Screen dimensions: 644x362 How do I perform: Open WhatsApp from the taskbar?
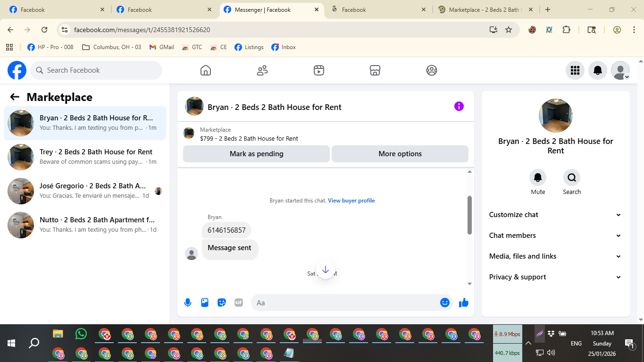pyautogui.click(x=81, y=334)
